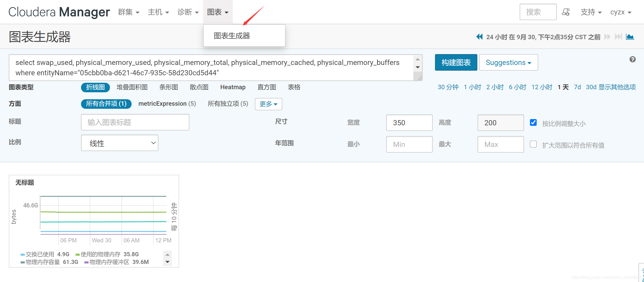Open the Suggestions dropdown
644x282 pixels.
tap(508, 62)
